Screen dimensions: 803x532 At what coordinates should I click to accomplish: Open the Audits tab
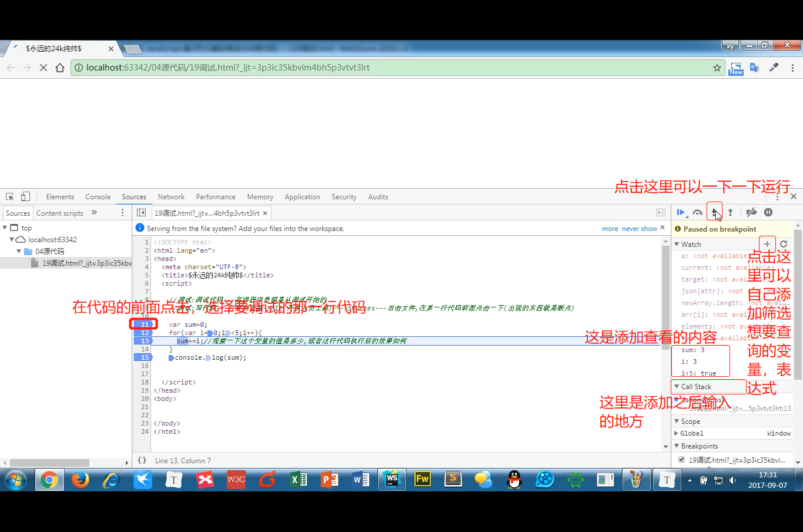[378, 197]
